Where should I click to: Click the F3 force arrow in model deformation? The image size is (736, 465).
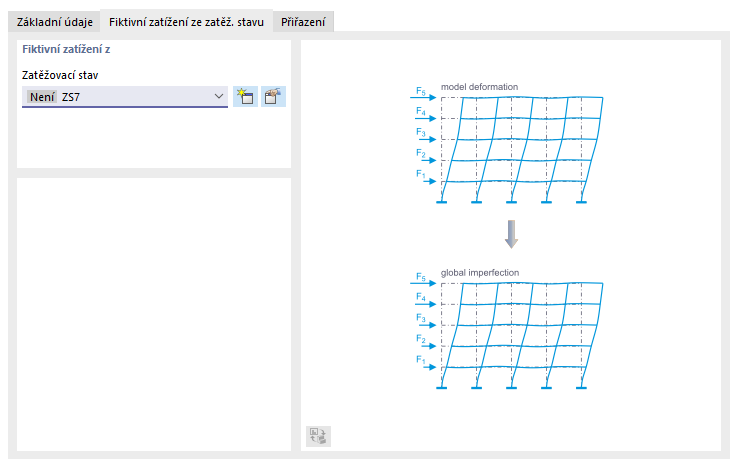[427, 139]
